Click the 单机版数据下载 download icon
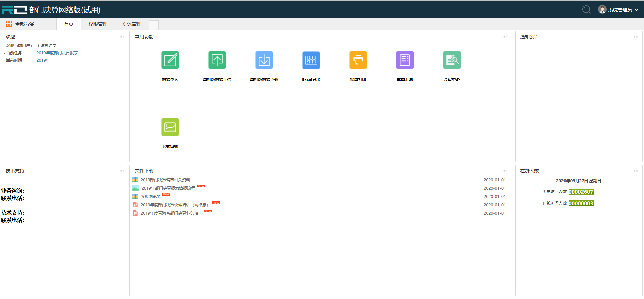The image size is (644, 299). pos(264,60)
